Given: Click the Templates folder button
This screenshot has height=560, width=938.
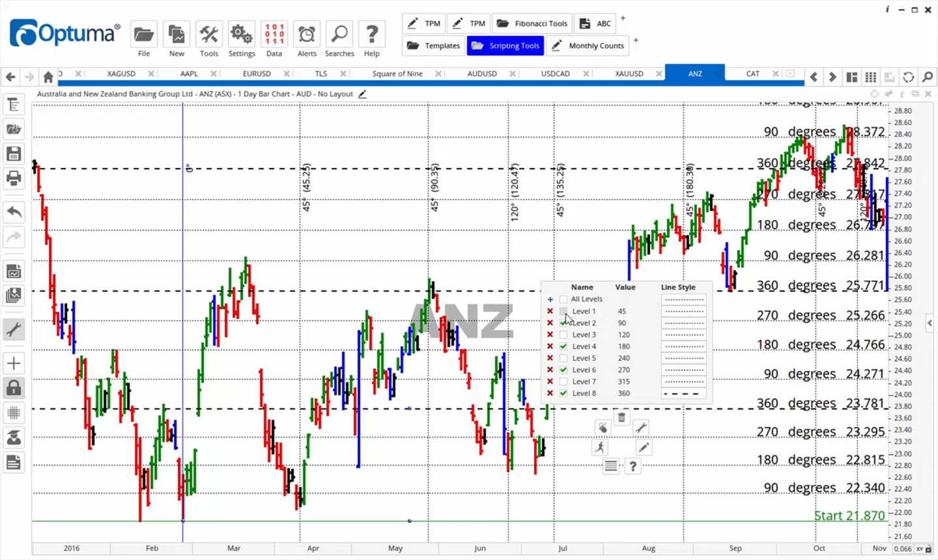Looking at the screenshot, I should pos(434,46).
